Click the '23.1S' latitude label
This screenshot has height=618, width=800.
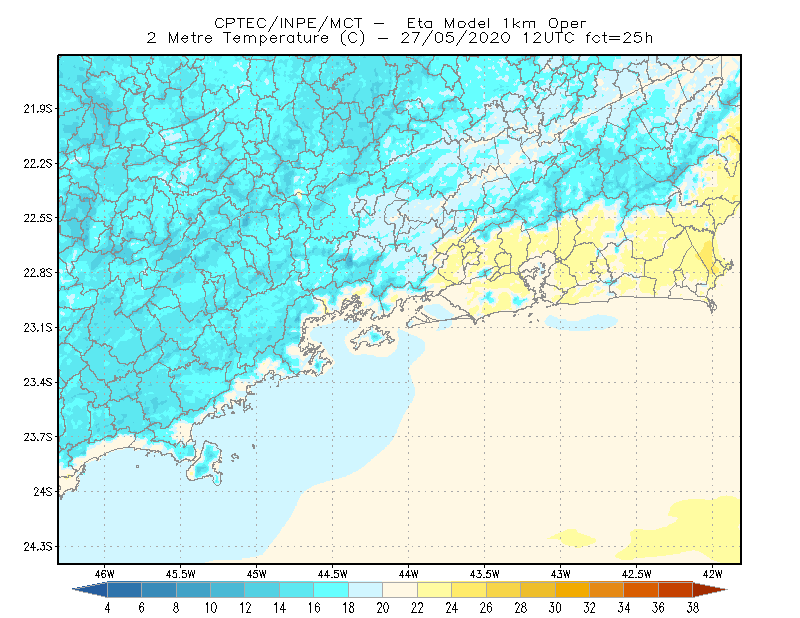tap(38, 327)
